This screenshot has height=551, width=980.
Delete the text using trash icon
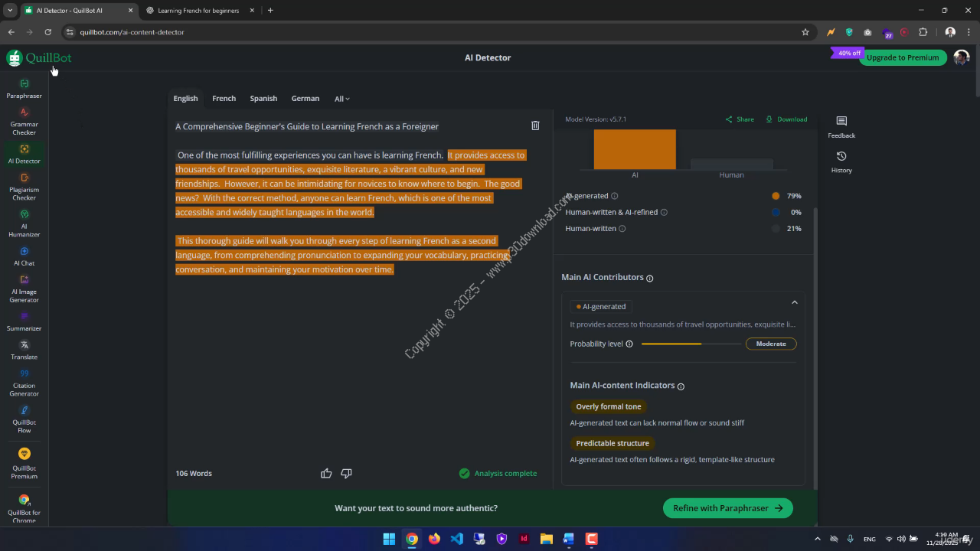click(x=535, y=126)
